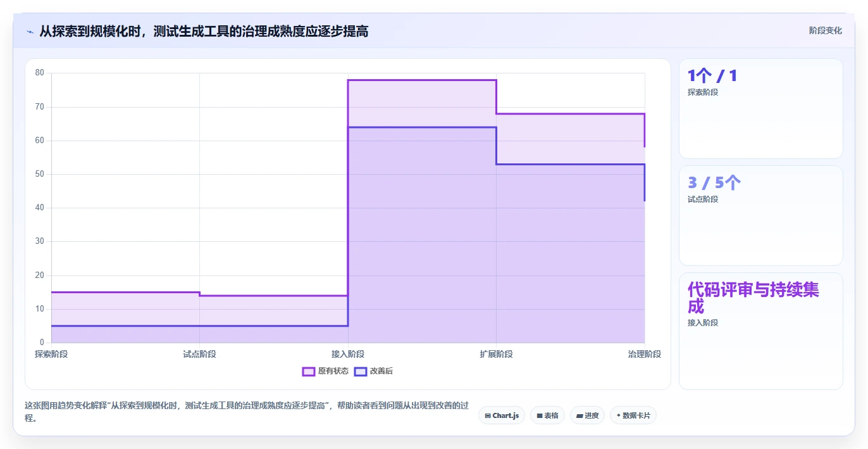868x449 pixels.
Task: Toggle the 原有状态 legend series
Action: (x=325, y=371)
